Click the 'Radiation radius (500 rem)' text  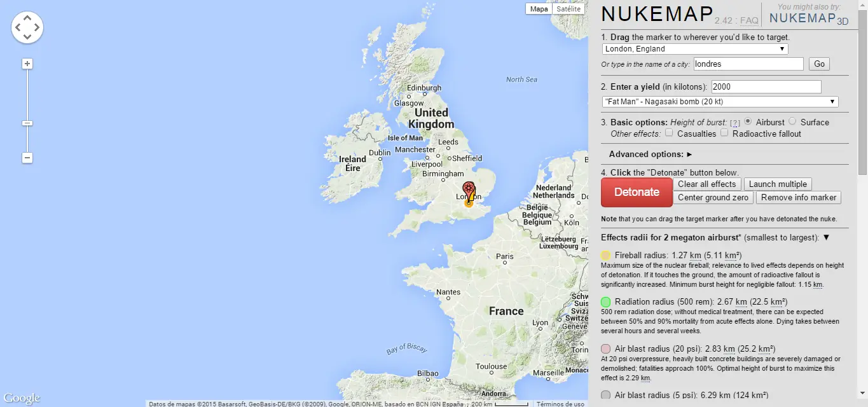pos(665,302)
